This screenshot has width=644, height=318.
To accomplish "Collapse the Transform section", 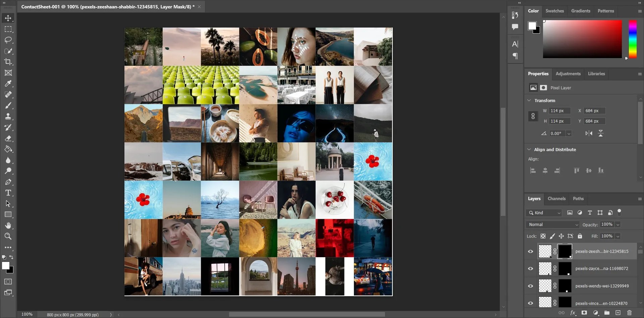I will point(529,100).
